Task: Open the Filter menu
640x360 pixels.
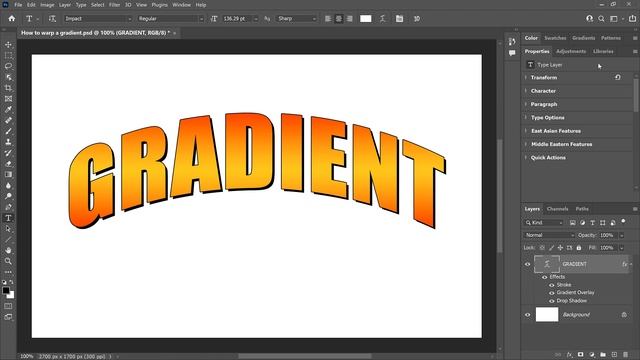Action: pos(114,5)
